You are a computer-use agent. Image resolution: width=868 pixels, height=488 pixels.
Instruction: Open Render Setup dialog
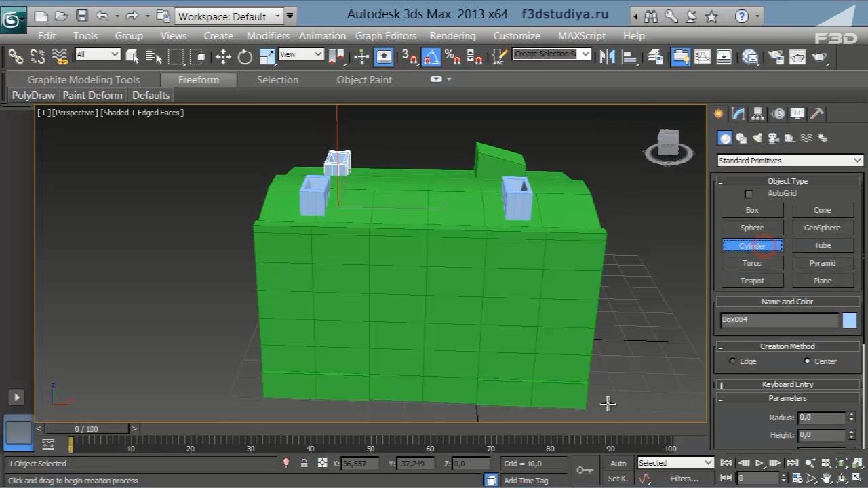(x=775, y=57)
